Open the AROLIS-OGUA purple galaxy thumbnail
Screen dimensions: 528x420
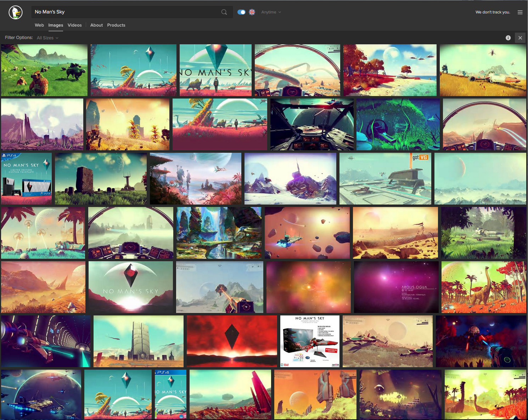396,287
